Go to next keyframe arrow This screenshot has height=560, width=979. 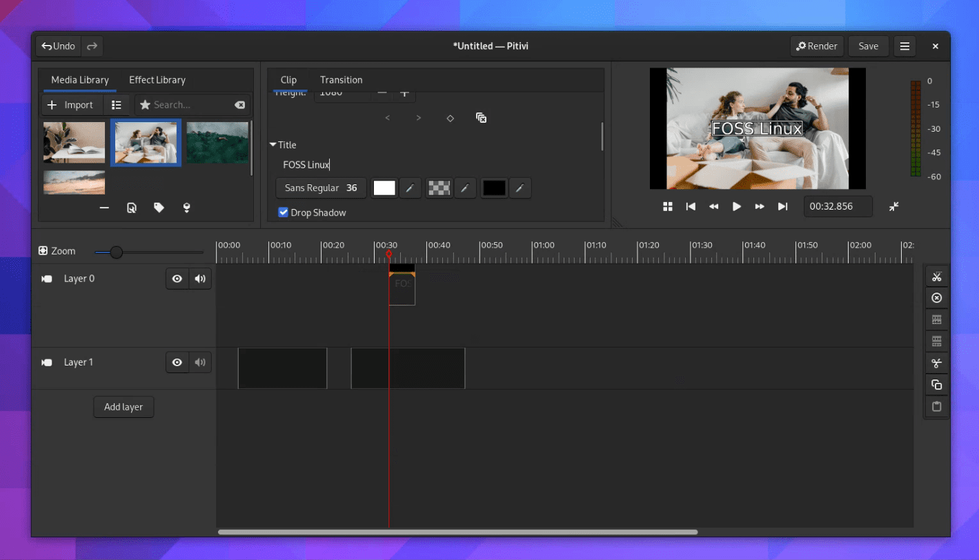pos(418,118)
